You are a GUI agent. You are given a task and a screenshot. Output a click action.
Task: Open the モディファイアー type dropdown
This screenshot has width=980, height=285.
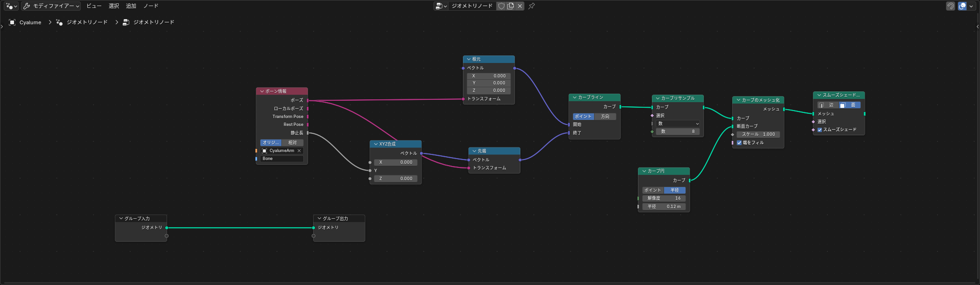51,6
